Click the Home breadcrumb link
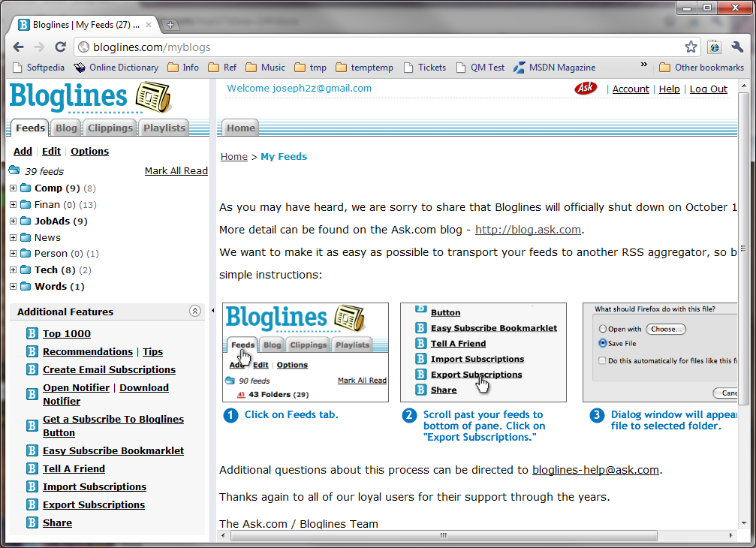This screenshot has height=548, width=756. click(233, 156)
